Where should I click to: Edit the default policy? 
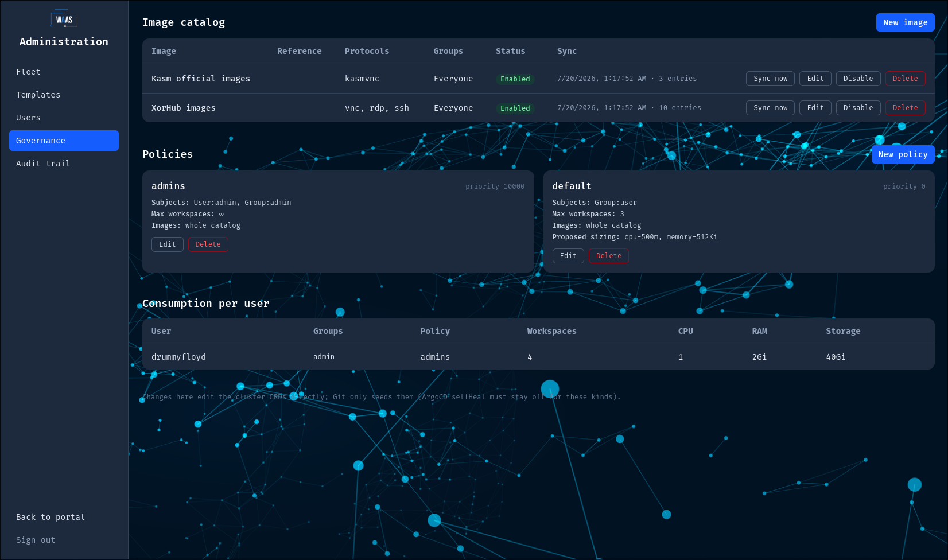click(568, 256)
